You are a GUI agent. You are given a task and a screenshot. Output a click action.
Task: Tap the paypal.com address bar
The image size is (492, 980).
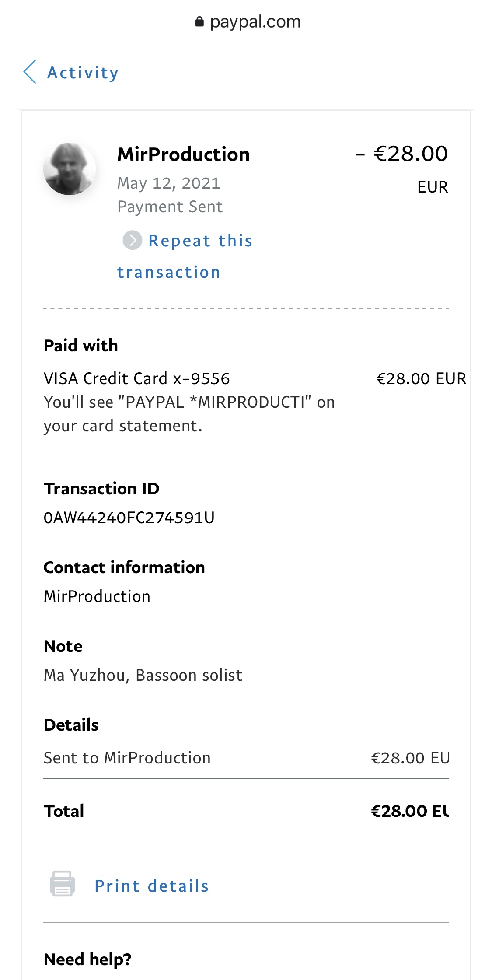(255, 22)
